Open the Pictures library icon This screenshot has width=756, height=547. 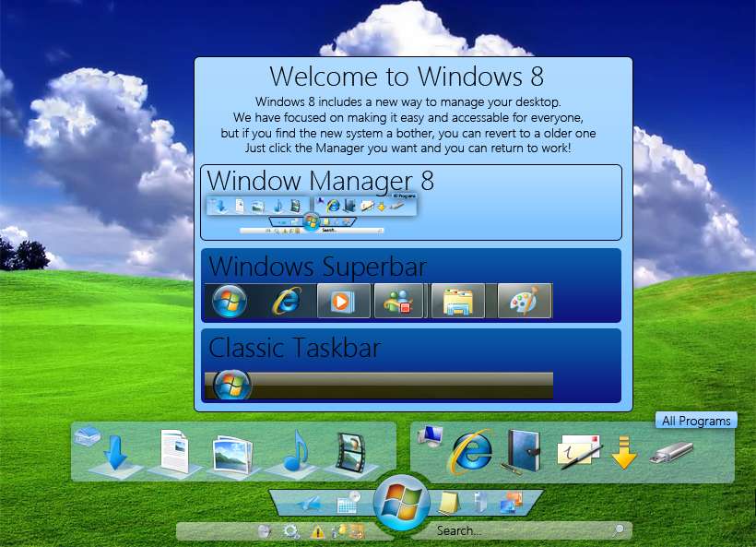pos(233,456)
